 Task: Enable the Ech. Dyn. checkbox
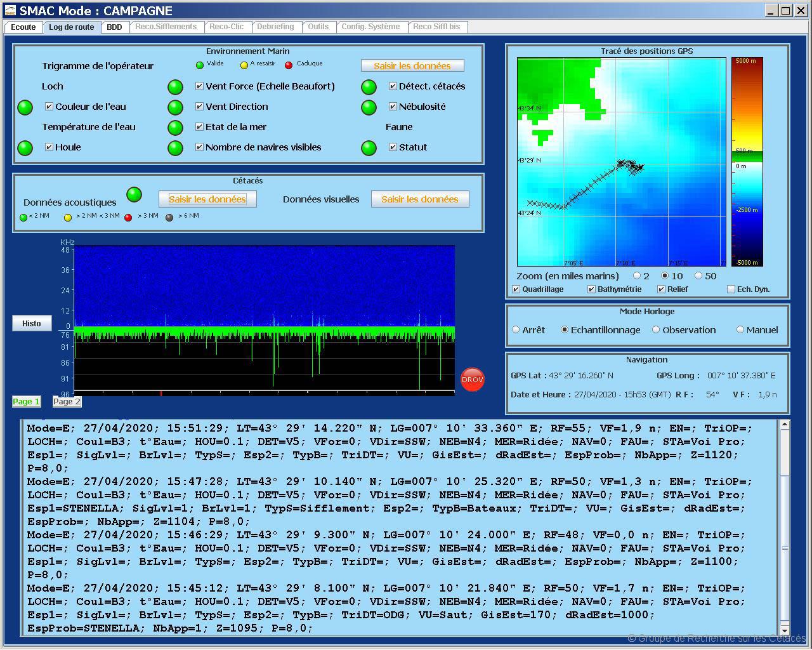tap(731, 289)
